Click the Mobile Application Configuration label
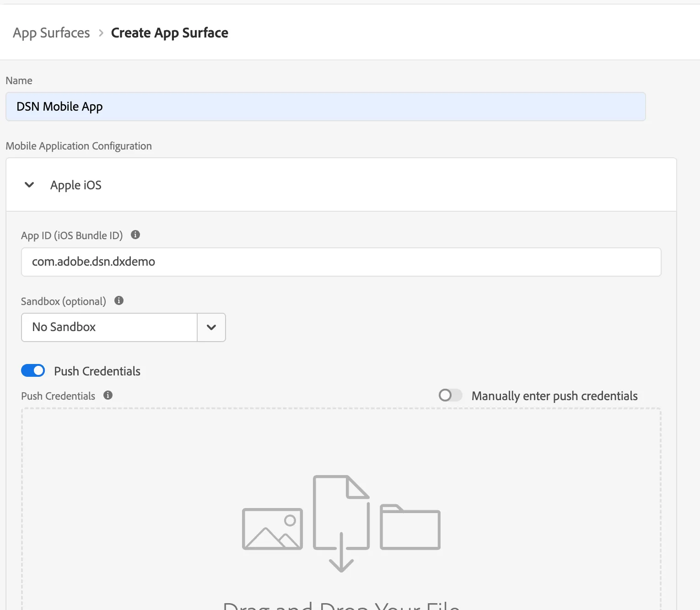This screenshot has width=700, height=610. coord(79,146)
